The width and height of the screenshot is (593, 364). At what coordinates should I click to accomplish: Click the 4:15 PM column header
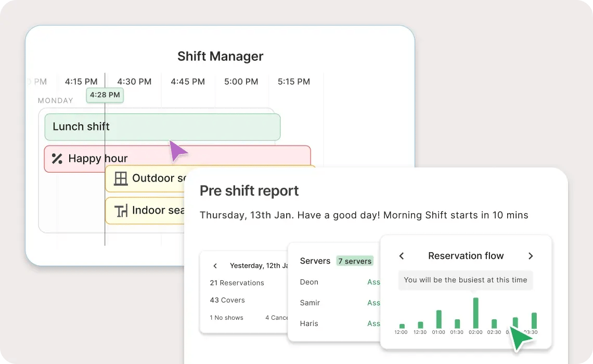tap(81, 82)
